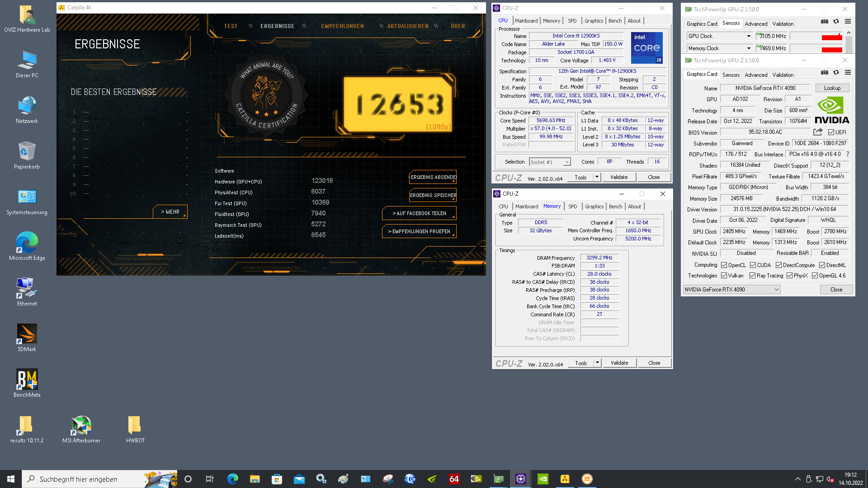Click ERGEBNIS SPEICHERN in Catzilla
Screen dimensions: 868x488
(x=433, y=195)
